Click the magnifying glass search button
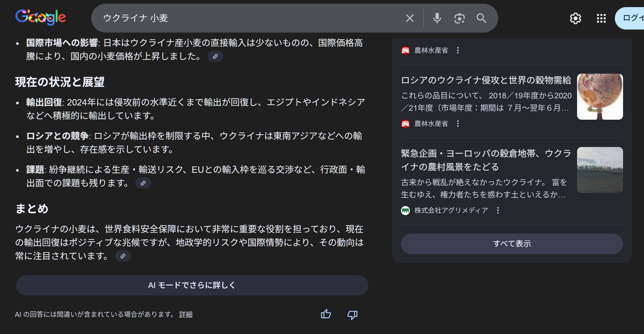 click(x=481, y=18)
